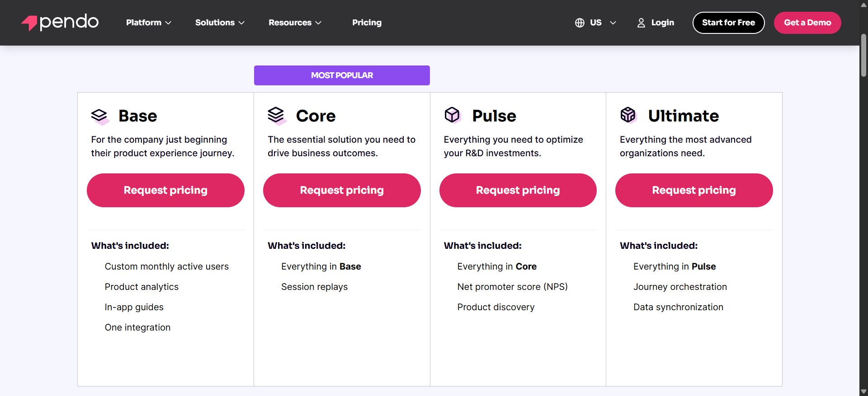
Task: Click the Ultimate plan cube icon
Action: click(x=628, y=115)
